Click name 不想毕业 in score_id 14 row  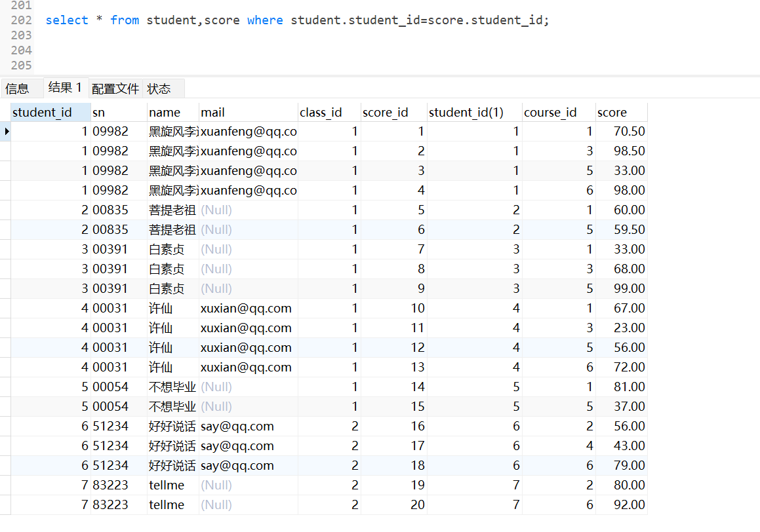click(172, 387)
